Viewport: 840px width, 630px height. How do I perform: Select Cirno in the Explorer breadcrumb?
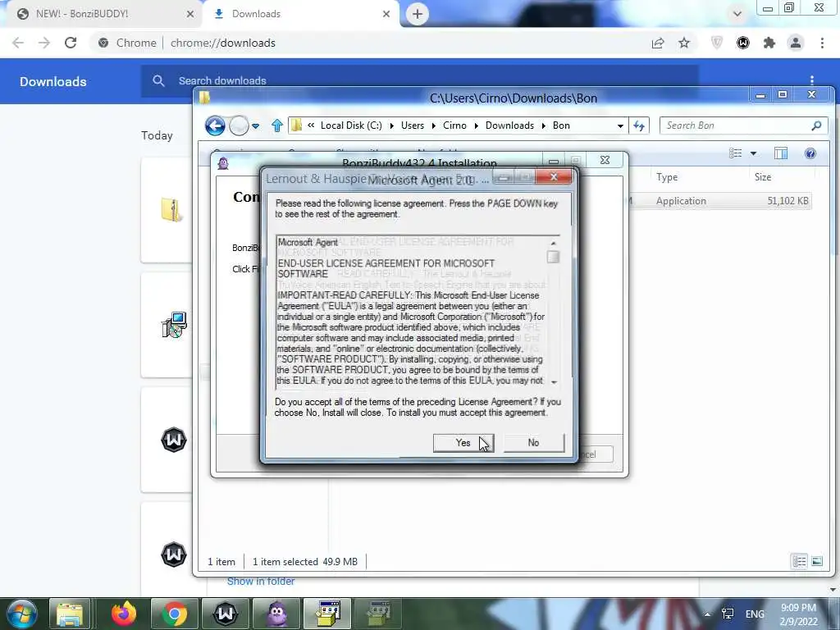tap(454, 126)
